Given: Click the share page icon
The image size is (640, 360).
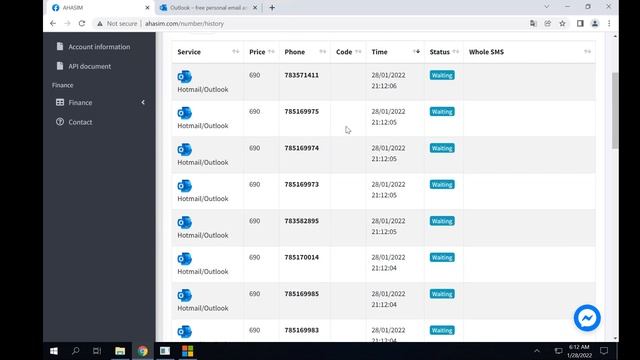Looking at the screenshot, I should point(548,24).
